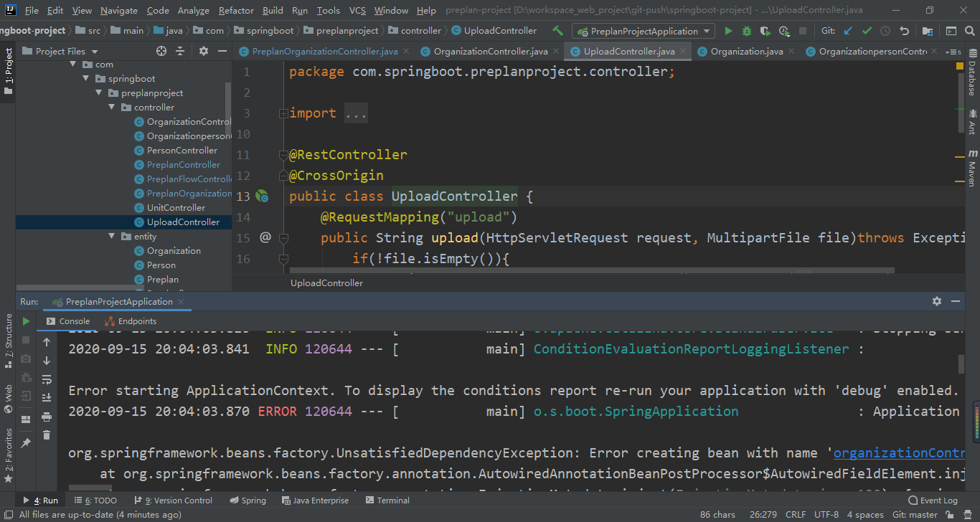This screenshot has height=522, width=980.
Task: Click the console vertical scrollbar
Action: pos(961,364)
